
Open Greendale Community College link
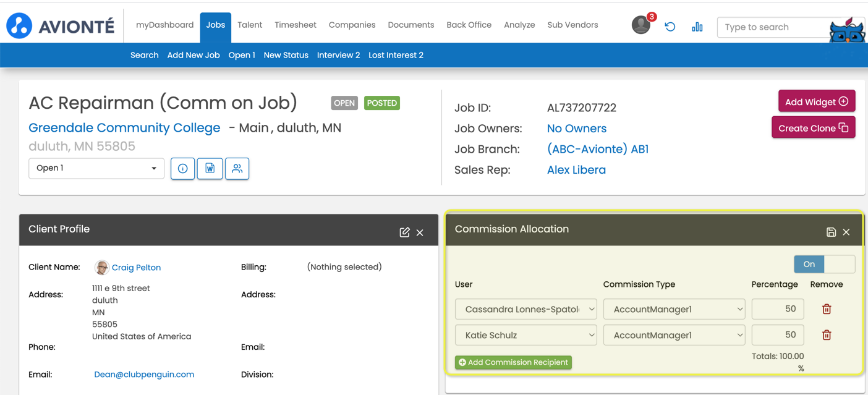pos(124,128)
